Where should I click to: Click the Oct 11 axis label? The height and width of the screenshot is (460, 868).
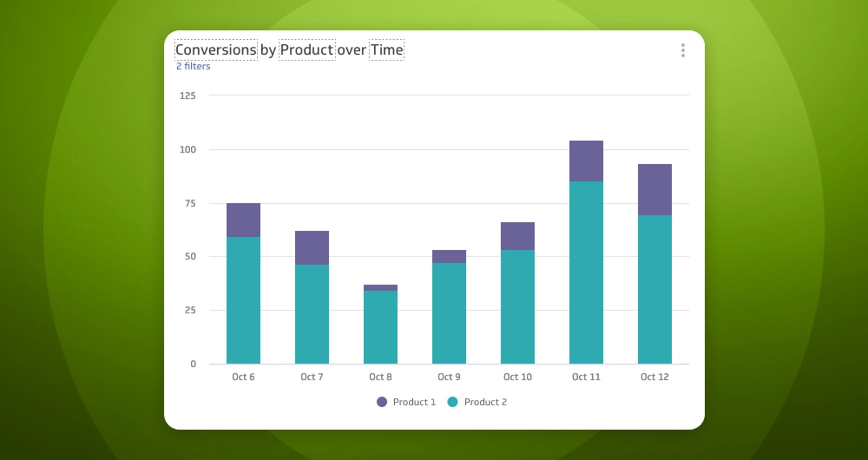[586, 377]
